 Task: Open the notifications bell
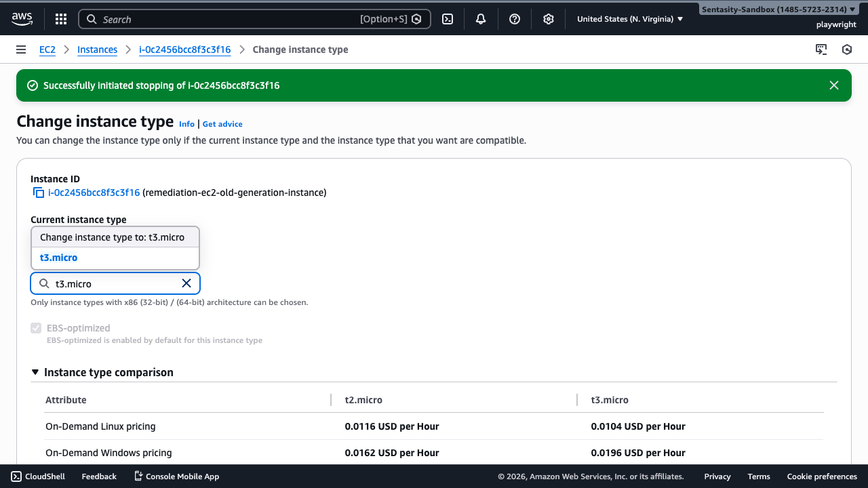pyautogui.click(x=481, y=19)
